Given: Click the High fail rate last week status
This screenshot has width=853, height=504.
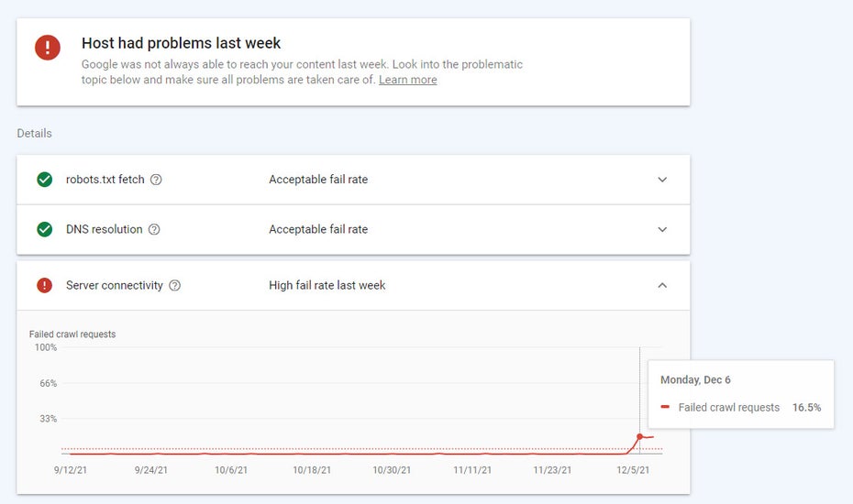Looking at the screenshot, I should coord(327,286).
